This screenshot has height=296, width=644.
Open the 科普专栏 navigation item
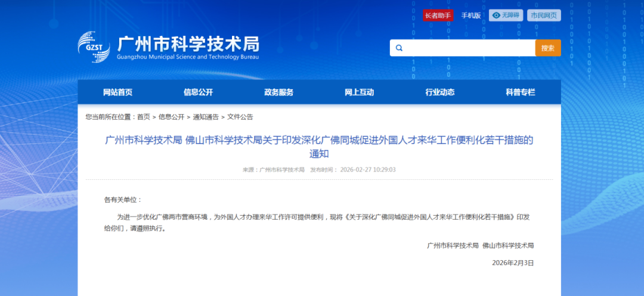[520, 92]
